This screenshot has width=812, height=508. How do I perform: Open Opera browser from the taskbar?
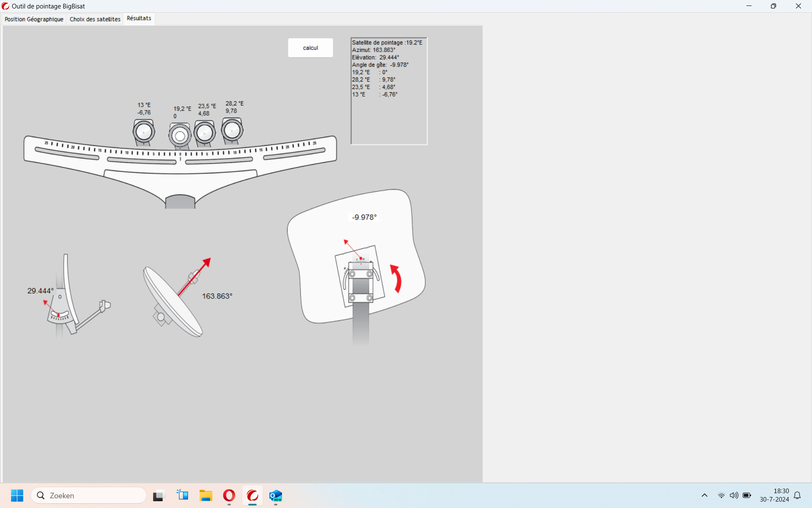(229, 495)
